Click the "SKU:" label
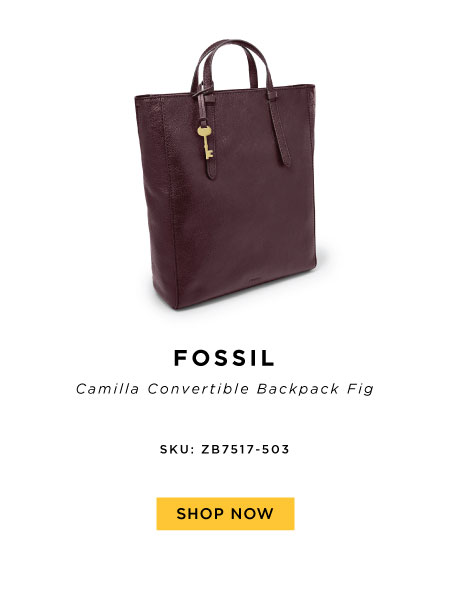 [x=177, y=449]
